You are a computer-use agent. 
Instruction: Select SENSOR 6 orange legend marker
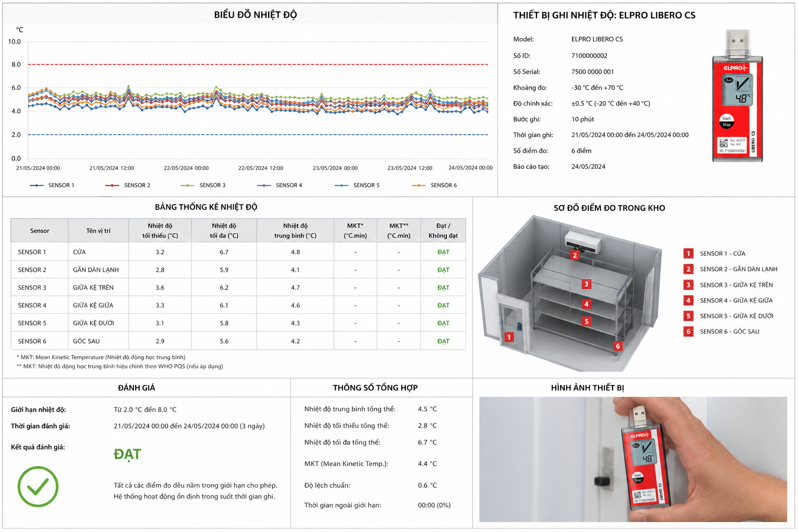(x=419, y=185)
